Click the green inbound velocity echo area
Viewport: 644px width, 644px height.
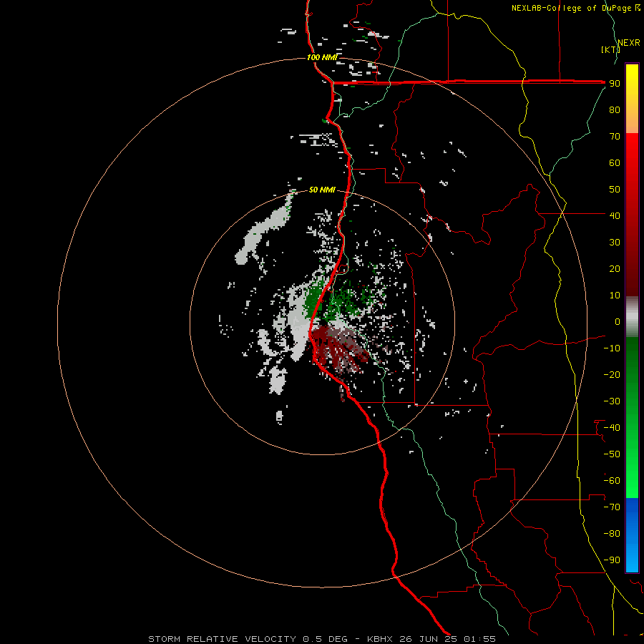pyautogui.click(x=316, y=301)
